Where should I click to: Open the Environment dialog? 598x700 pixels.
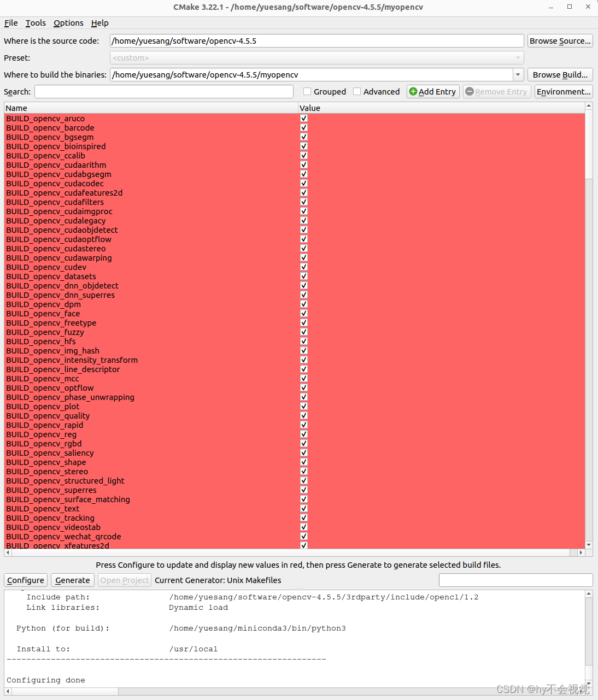(x=563, y=91)
